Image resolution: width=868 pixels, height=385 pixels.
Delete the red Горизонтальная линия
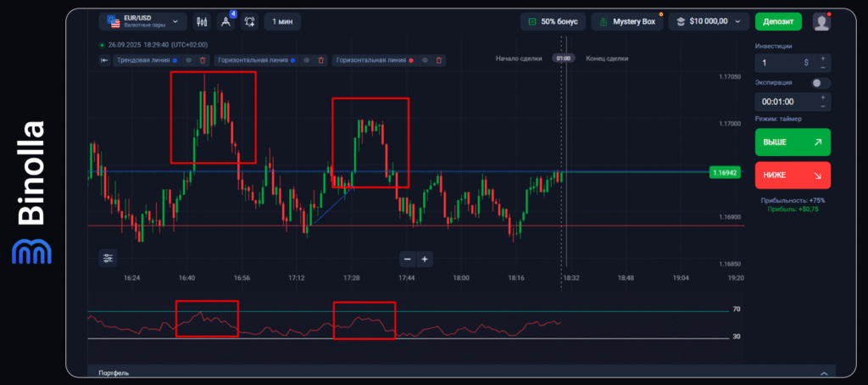coord(439,60)
